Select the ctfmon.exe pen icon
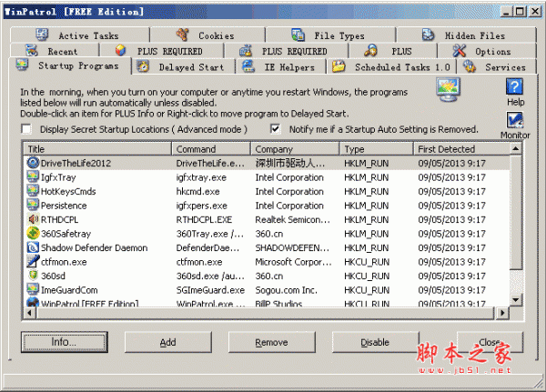Screen dimensions: 546x392 click(x=33, y=261)
